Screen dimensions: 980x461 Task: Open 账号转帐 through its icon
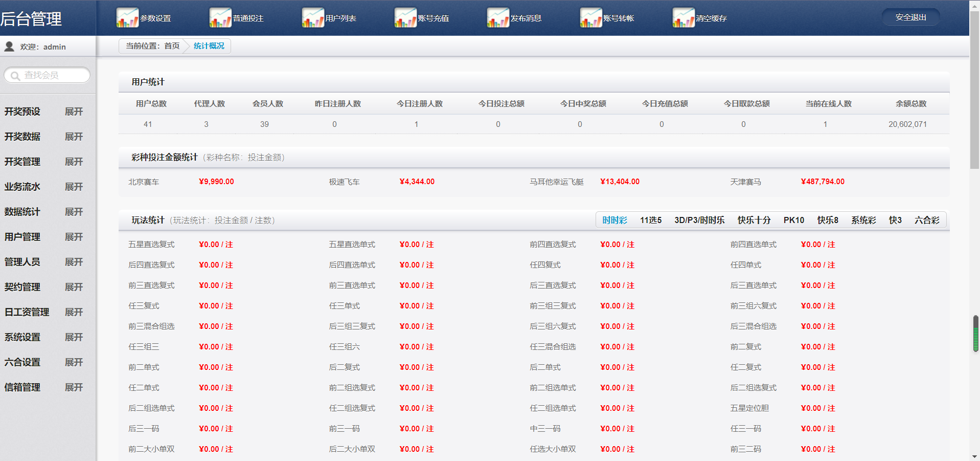pyautogui.click(x=591, y=18)
